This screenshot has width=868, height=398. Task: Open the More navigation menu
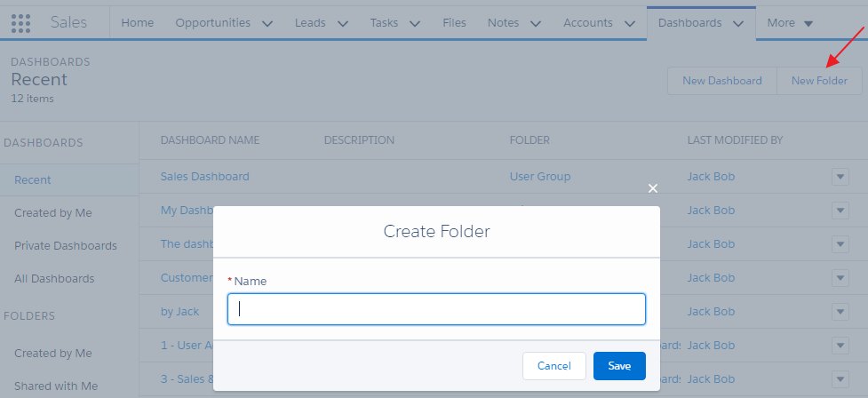[790, 23]
